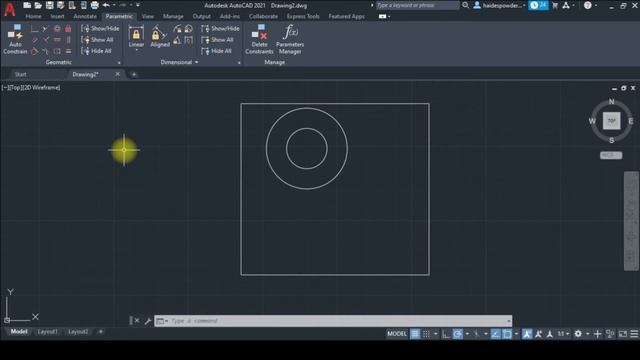Click the Clean Screen icon in status bar
This screenshot has height=360, width=640.
pyautogui.click(x=623, y=334)
